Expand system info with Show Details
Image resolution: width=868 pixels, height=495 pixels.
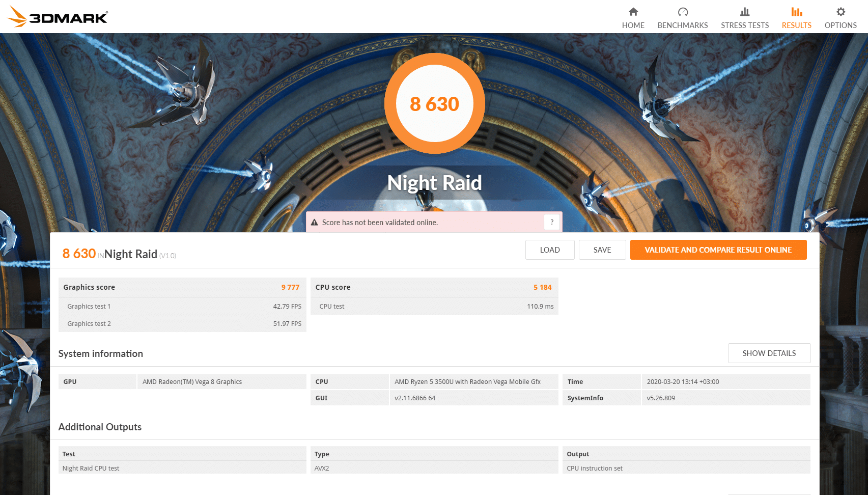click(x=769, y=353)
